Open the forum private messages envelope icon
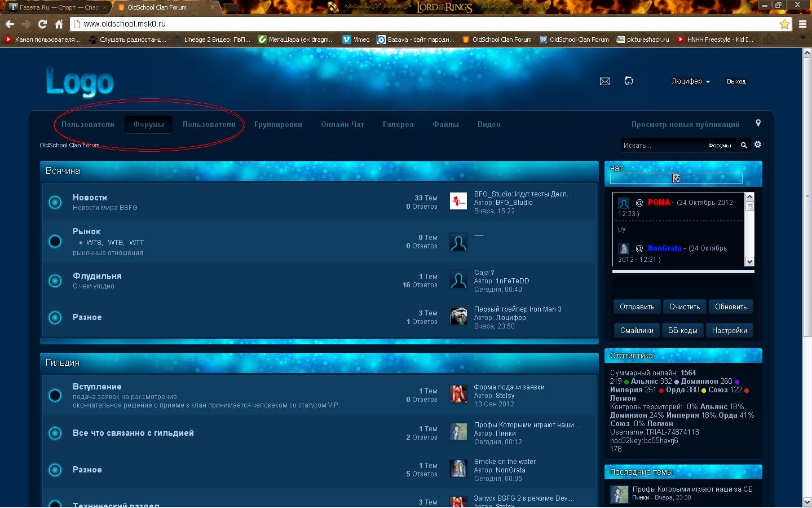 tap(605, 81)
